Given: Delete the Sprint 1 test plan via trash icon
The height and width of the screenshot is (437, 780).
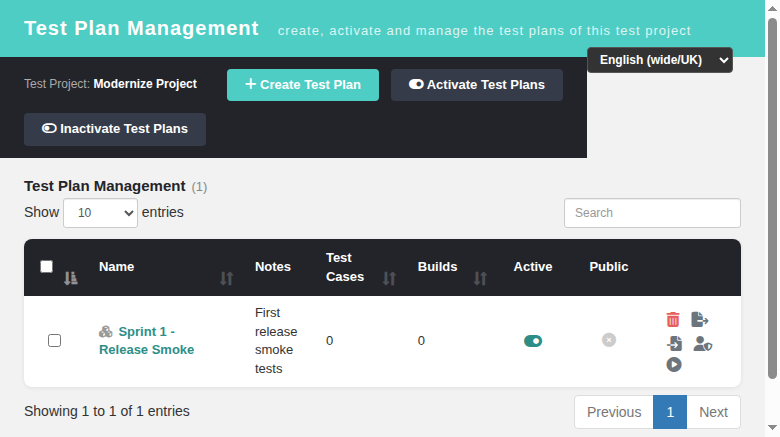Looking at the screenshot, I should (x=673, y=320).
